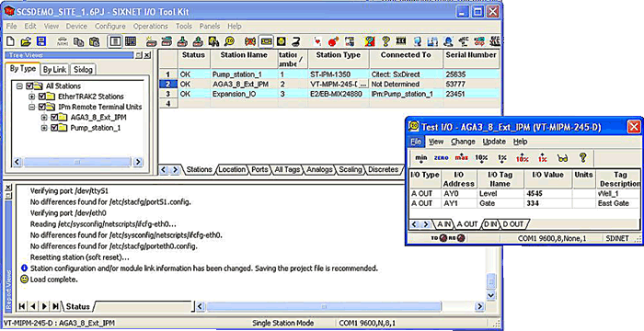Expand the Pump_station_1 tree node
644x331 pixels.
tap(44, 128)
